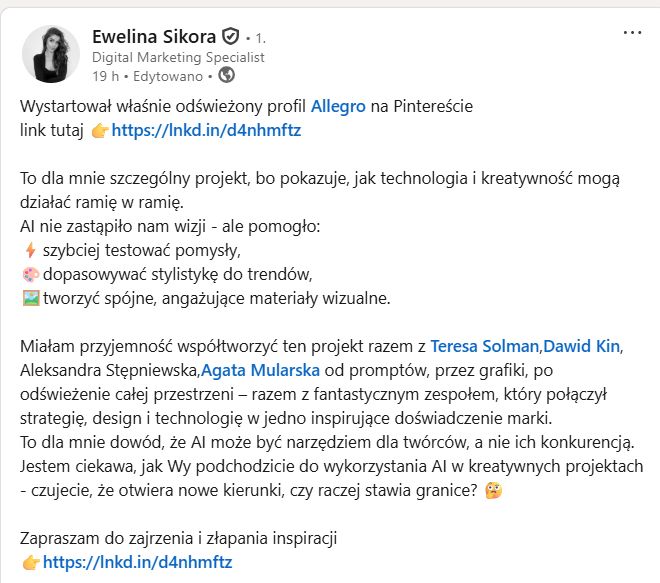This screenshot has width=660, height=583.
Task: Click the globe visibility icon
Action: 226,75
